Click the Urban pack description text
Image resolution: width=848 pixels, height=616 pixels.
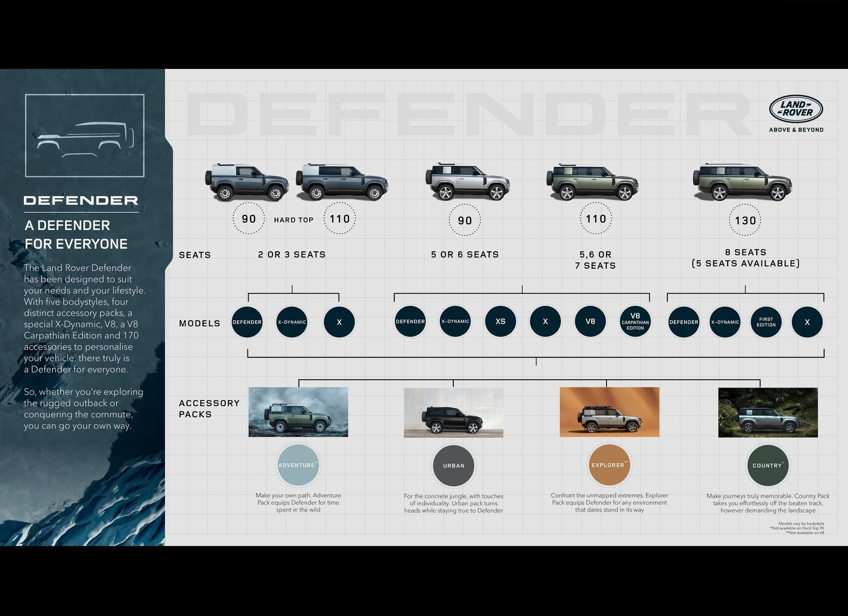click(x=454, y=504)
